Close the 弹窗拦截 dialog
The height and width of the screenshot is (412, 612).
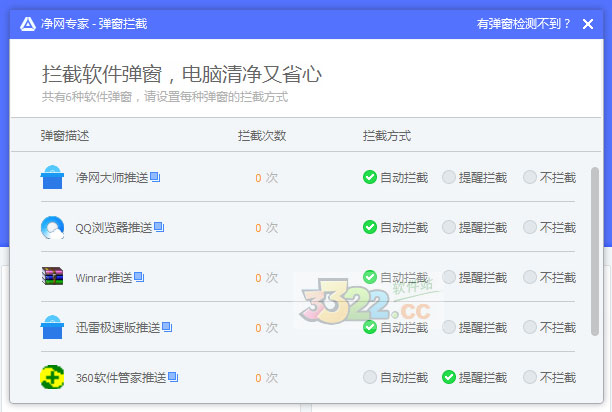coord(588,24)
